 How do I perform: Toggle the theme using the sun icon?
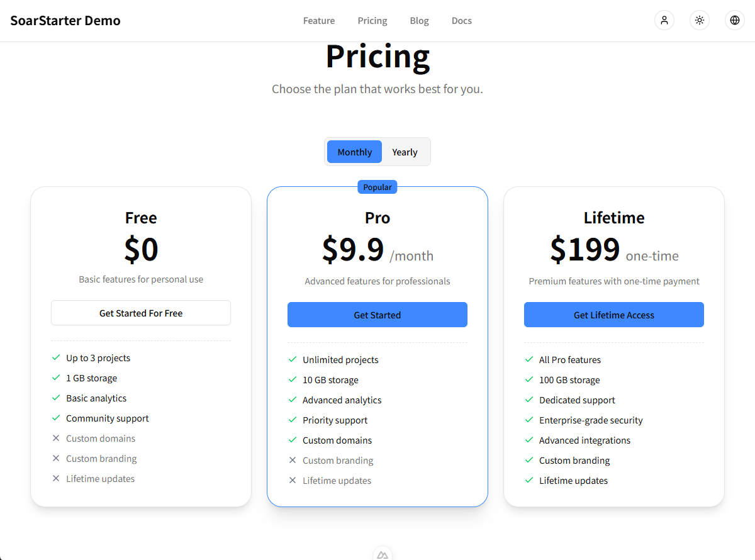tap(700, 20)
